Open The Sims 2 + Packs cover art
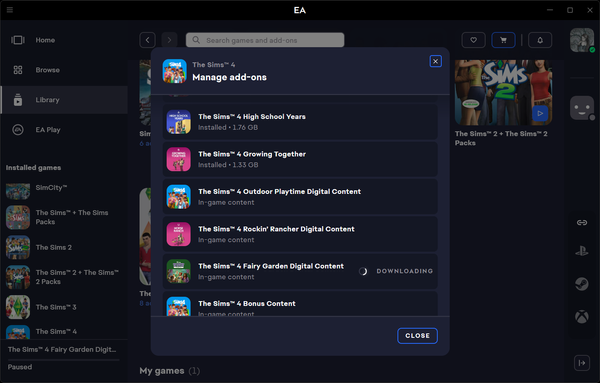 [x=503, y=92]
